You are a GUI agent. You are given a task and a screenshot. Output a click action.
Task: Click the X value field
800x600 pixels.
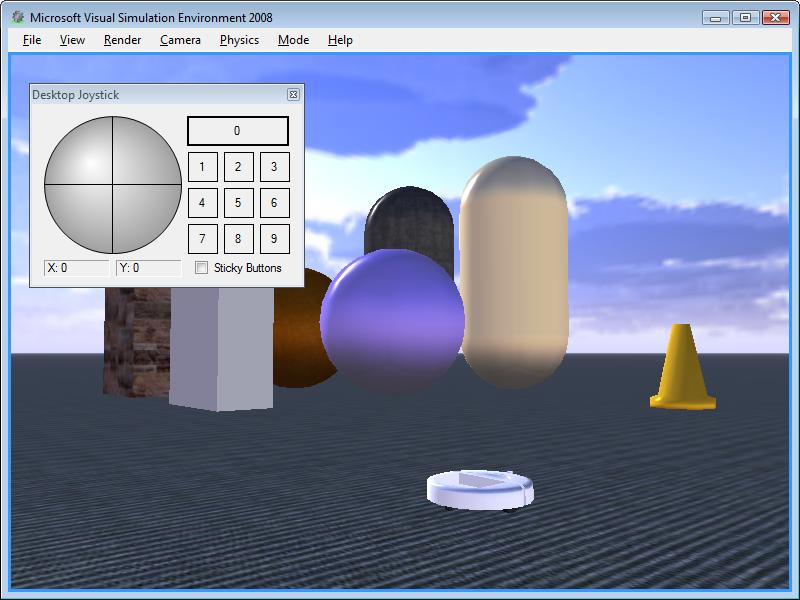click(77, 268)
